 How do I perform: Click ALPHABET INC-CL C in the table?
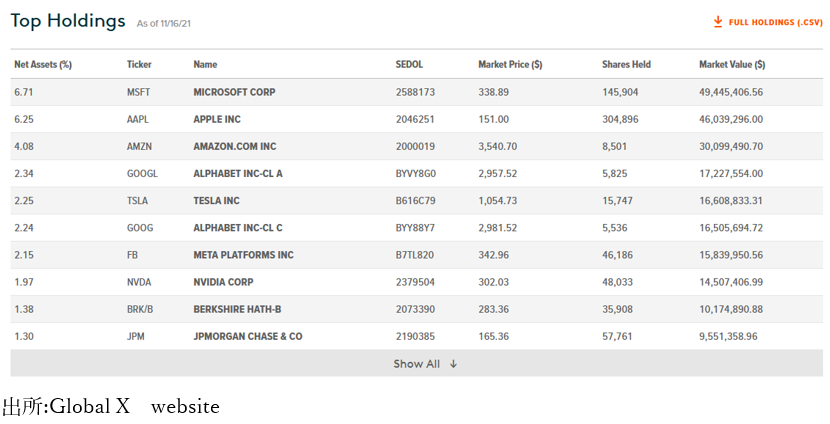238,228
